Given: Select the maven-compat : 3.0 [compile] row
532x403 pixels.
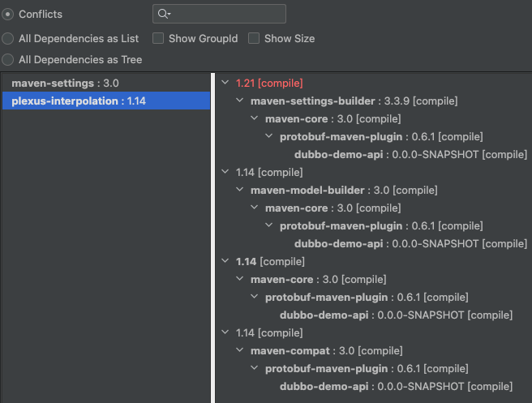Looking at the screenshot, I should (326, 351).
